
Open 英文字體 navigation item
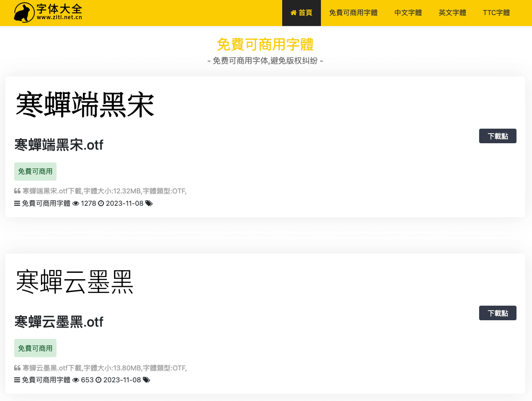(x=452, y=13)
